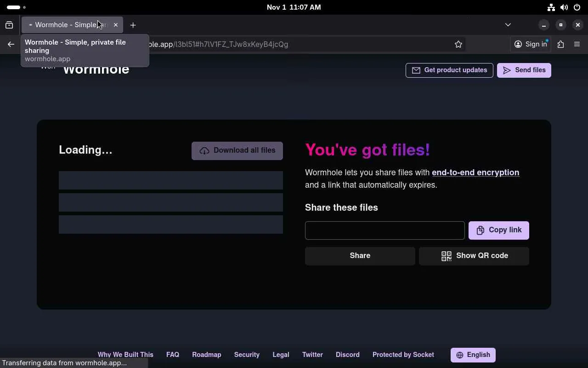Open a new tab with the plus button
588x368 pixels.
(133, 25)
